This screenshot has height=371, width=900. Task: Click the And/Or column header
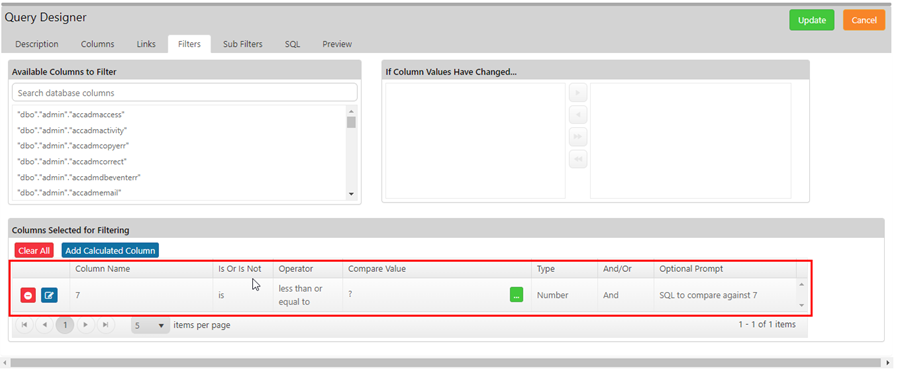coord(626,269)
